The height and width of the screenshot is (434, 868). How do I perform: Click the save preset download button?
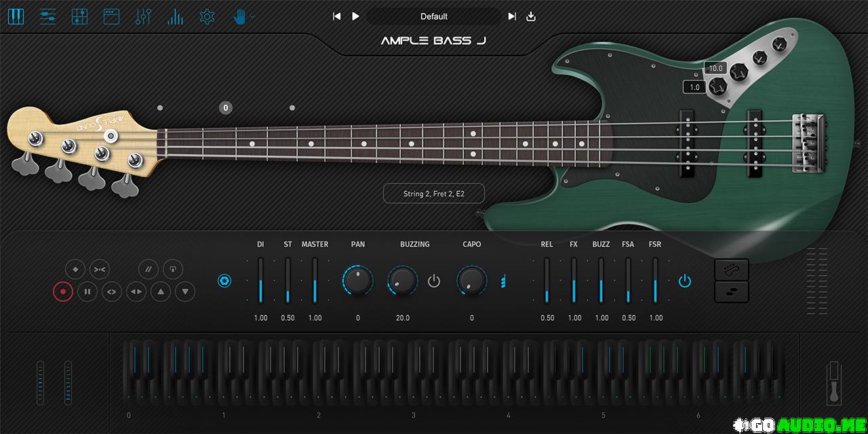click(x=531, y=16)
